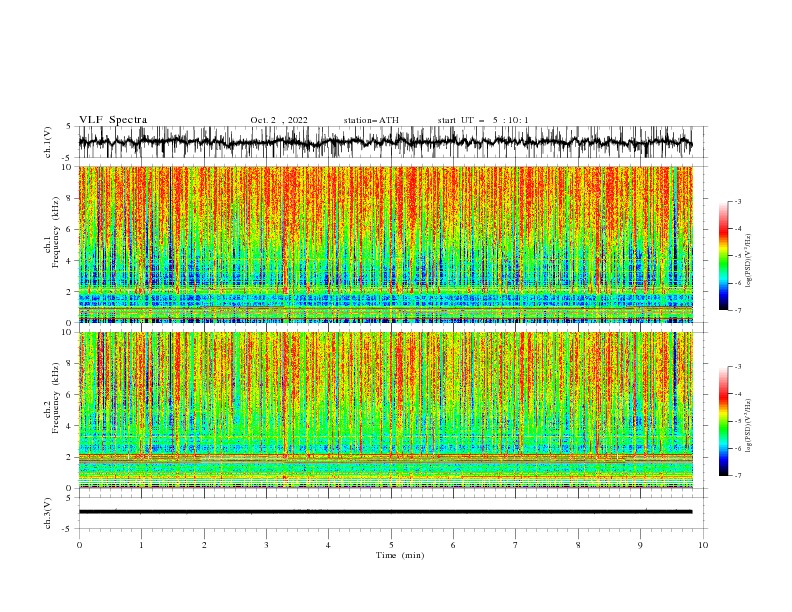Screen dimensions: 792x612
Task: Click the "ch.1 Frequency (kHz)" axis label
Action: 52,231
